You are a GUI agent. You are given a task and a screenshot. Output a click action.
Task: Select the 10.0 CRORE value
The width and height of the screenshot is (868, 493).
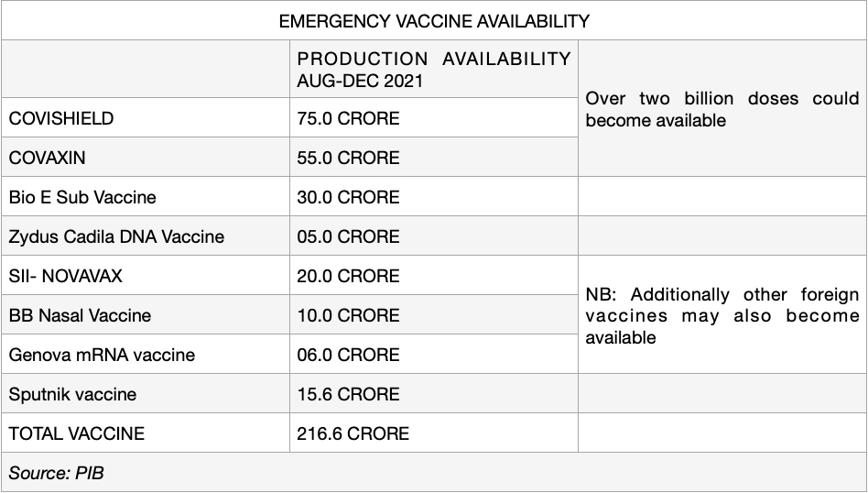tap(349, 315)
